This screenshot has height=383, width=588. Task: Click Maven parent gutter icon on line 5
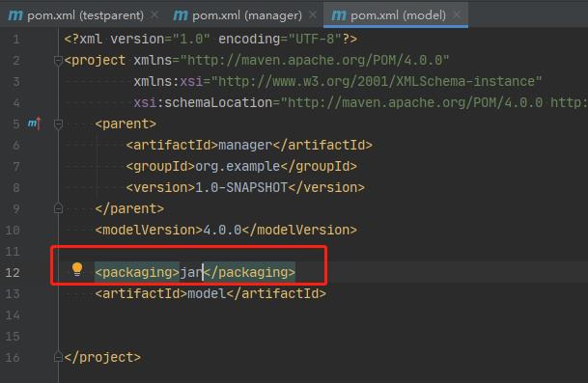[x=34, y=123]
